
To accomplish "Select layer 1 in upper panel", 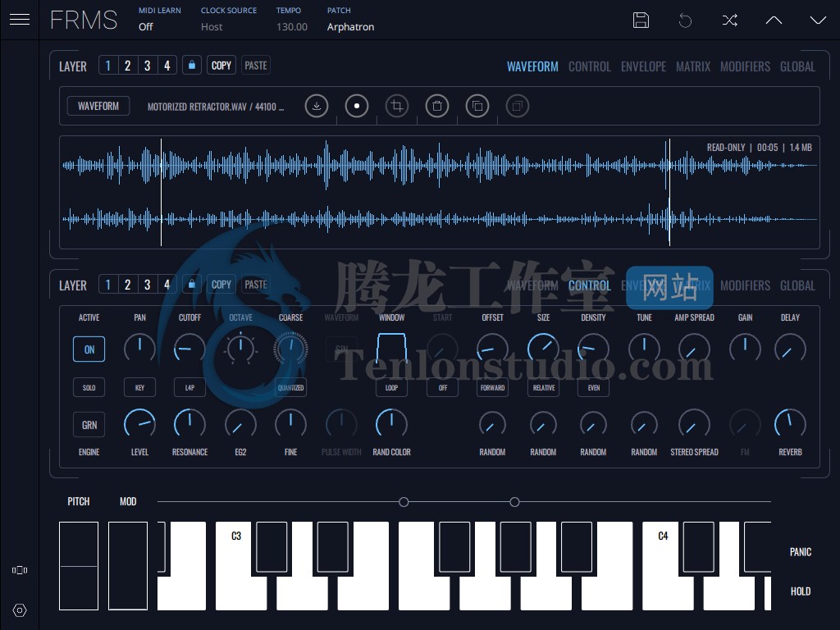I will tap(108, 66).
